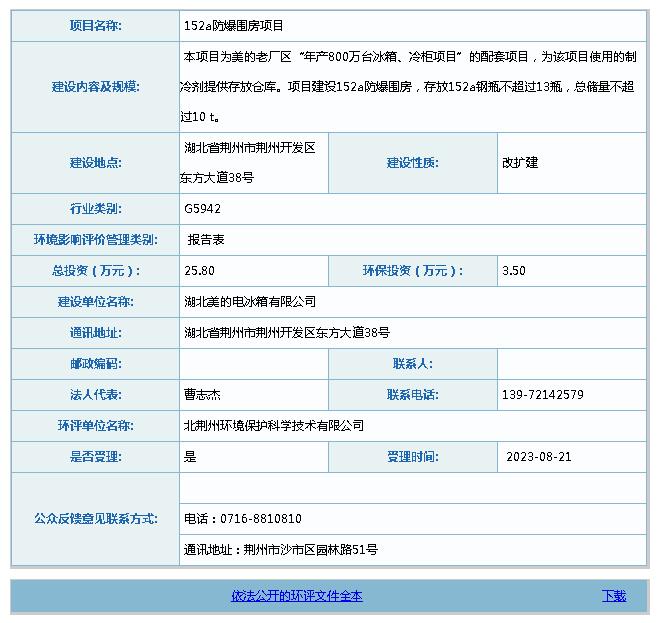Select address 湖北省荆州市荆州开发区东方大道38号
This screenshot has height=623, width=661.
[x=287, y=333]
